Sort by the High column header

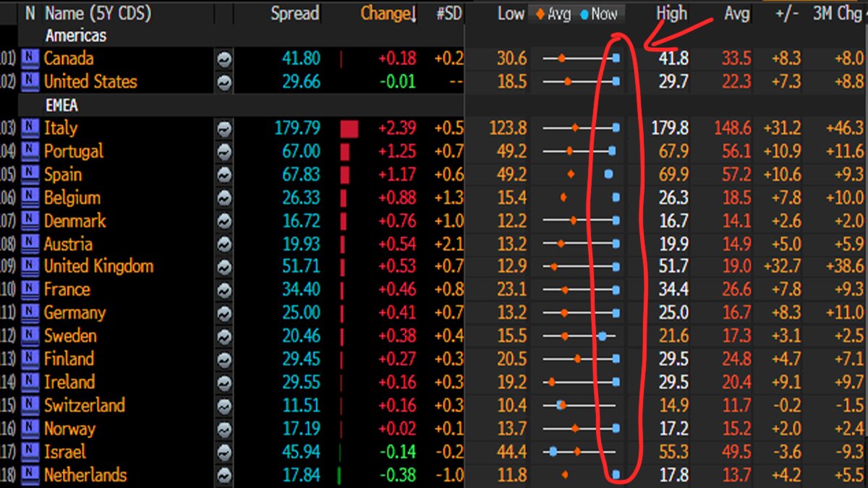click(672, 14)
